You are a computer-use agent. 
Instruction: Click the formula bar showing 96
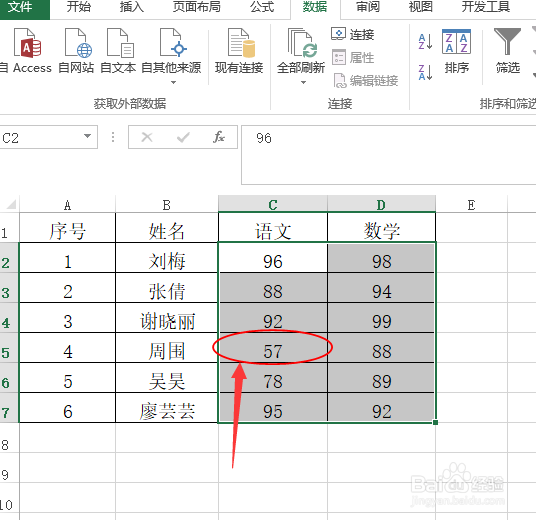[389, 155]
